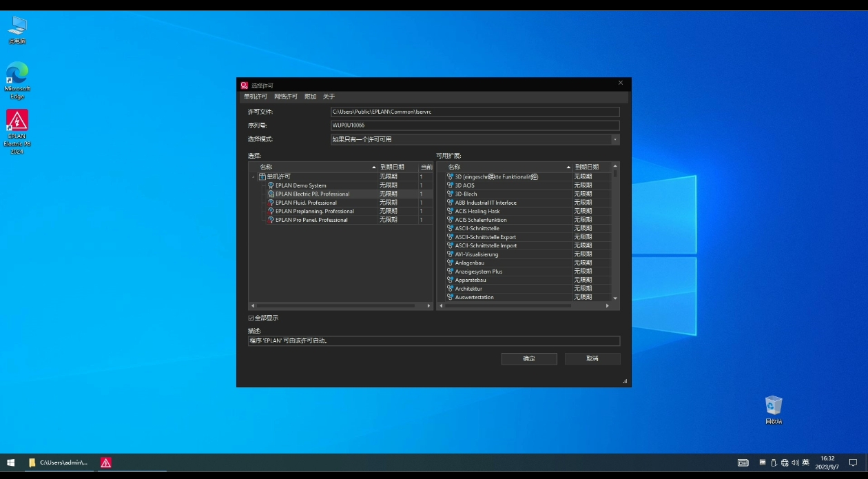Click the EPLAN Electric P8 Professional license icon
868x479 pixels.
pyautogui.click(x=271, y=194)
